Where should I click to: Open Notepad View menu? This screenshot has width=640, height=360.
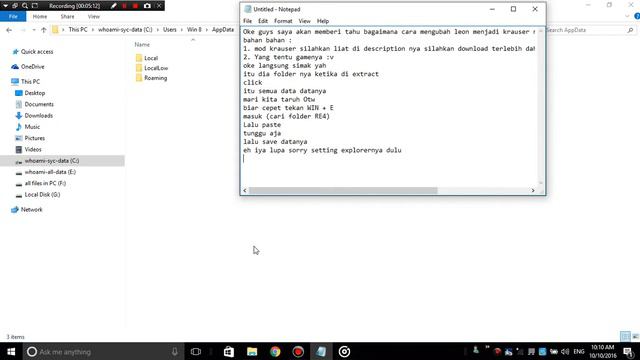pyautogui.click(x=304, y=21)
